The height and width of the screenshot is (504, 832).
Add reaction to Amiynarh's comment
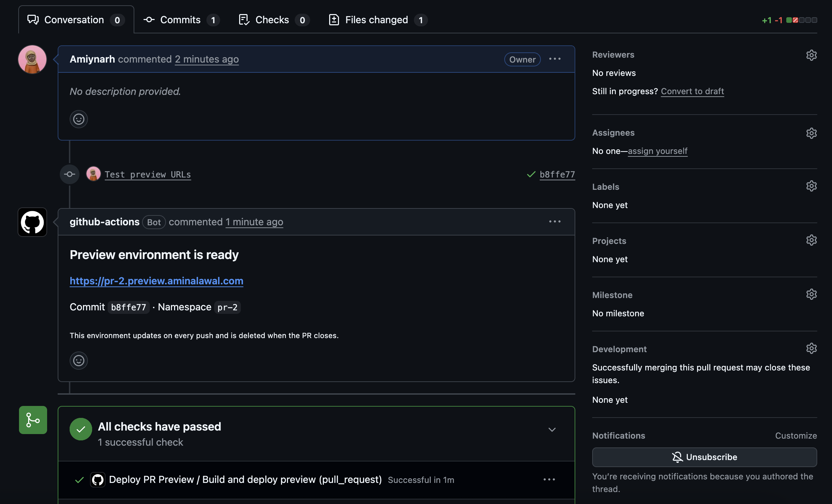79,119
